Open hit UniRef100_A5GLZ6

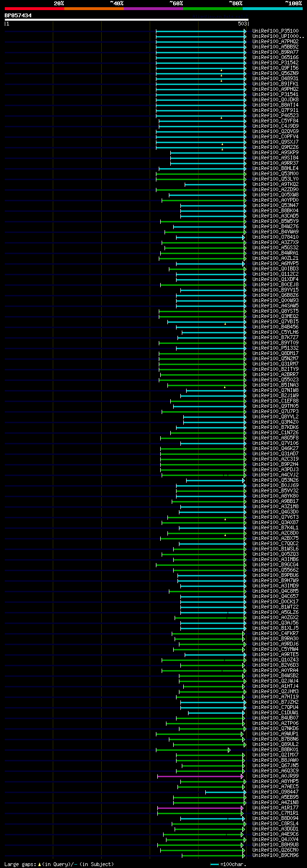point(275,612)
